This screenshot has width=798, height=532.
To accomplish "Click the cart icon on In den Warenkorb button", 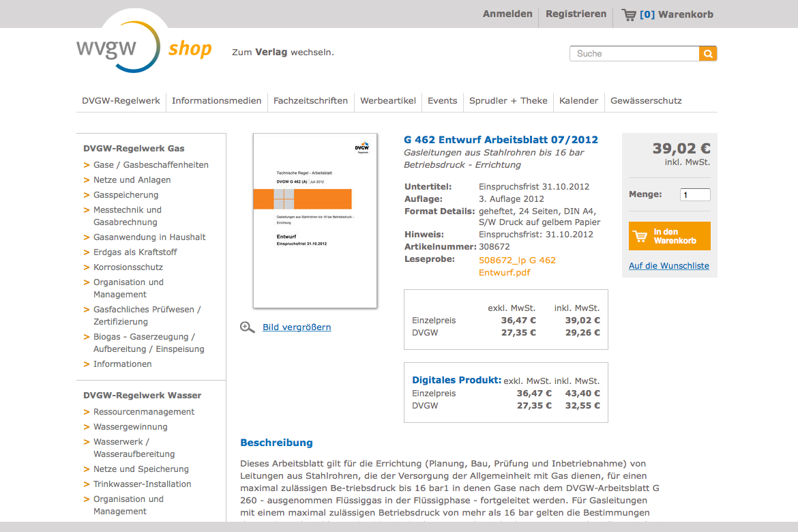I will [x=640, y=236].
